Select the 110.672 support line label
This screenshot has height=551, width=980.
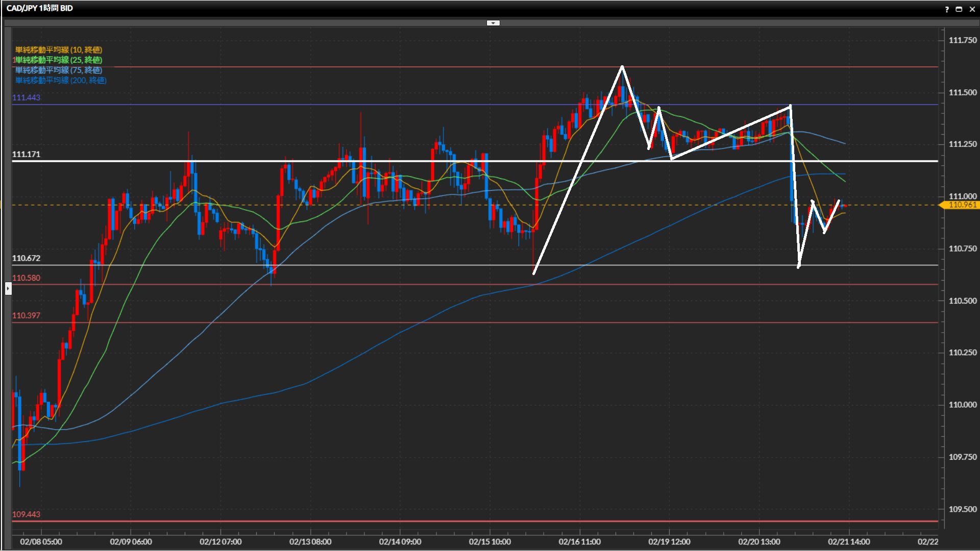point(26,258)
